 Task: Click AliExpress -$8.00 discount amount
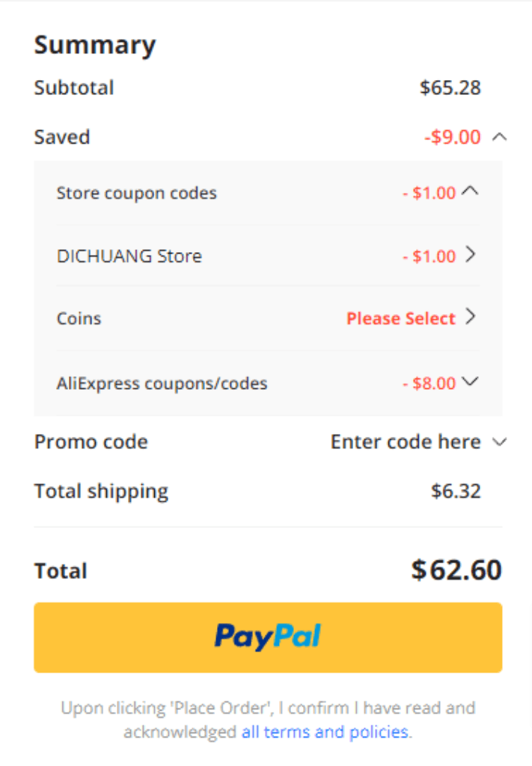pyautogui.click(x=429, y=384)
